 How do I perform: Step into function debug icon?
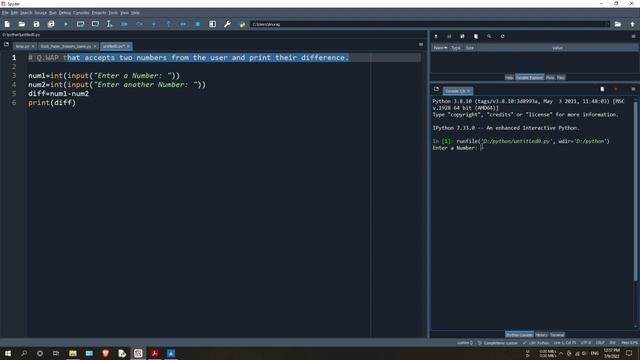pos(154,24)
